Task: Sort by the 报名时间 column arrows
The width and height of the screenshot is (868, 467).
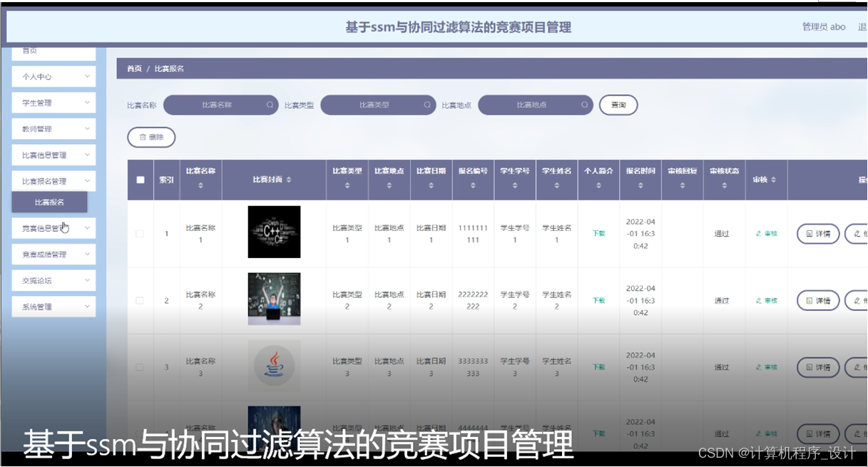Action: pyautogui.click(x=640, y=185)
